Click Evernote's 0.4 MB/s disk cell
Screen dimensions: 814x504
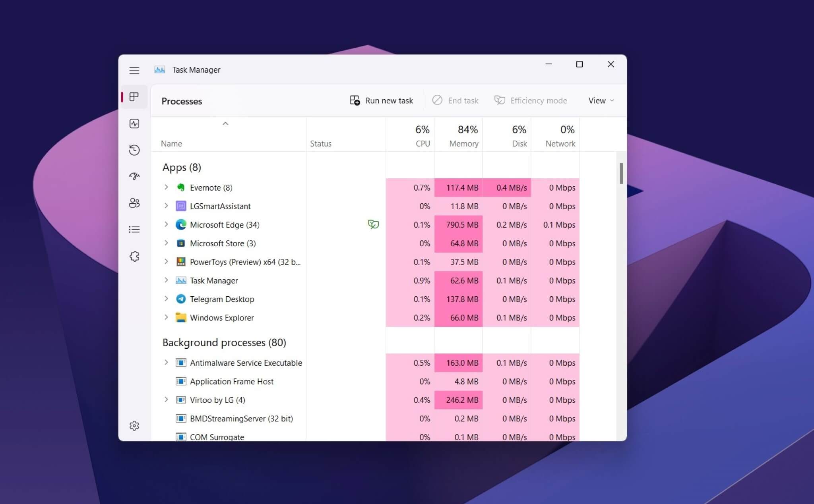(507, 187)
